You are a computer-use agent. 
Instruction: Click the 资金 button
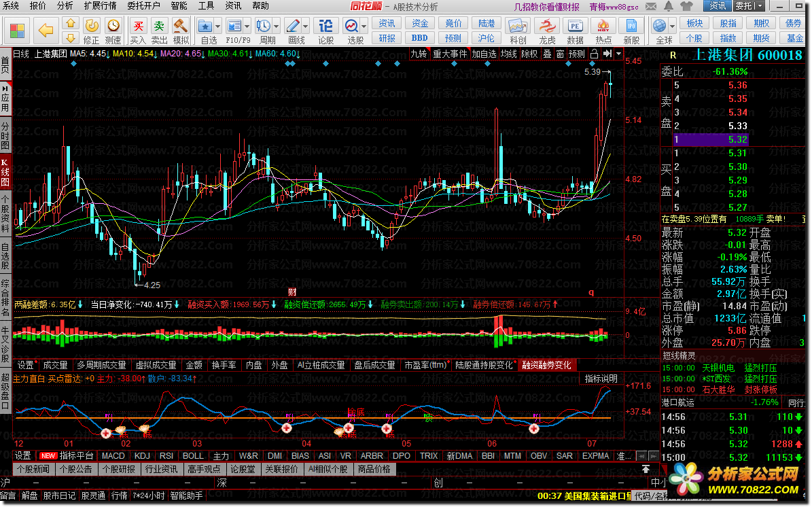(420, 23)
